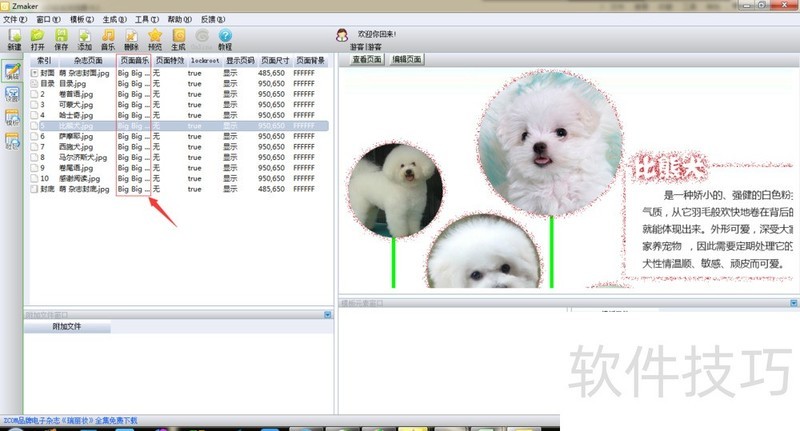Select the 萨摩耶.jpg page row
800x431 pixels.
(x=179, y=136)
